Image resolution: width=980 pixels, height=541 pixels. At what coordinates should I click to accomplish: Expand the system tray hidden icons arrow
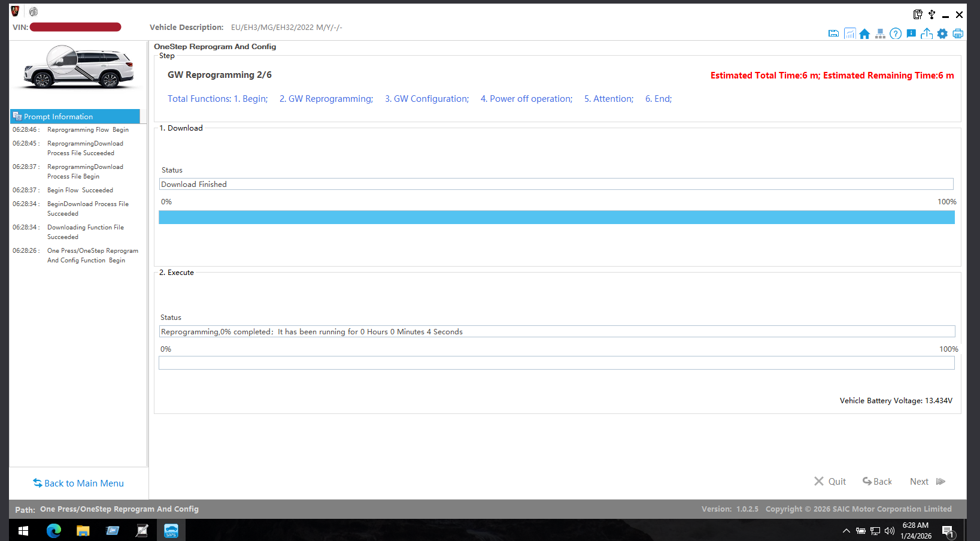tap(846, 530)
